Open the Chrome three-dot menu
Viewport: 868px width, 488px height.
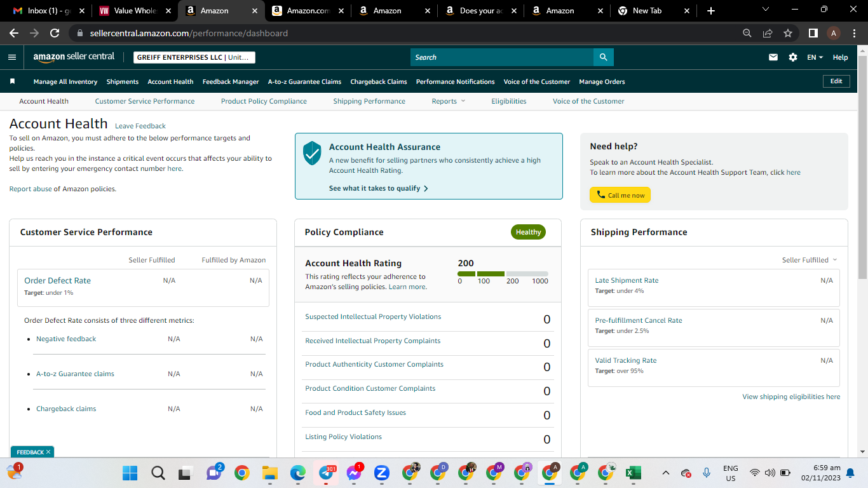tap(854, 33)
